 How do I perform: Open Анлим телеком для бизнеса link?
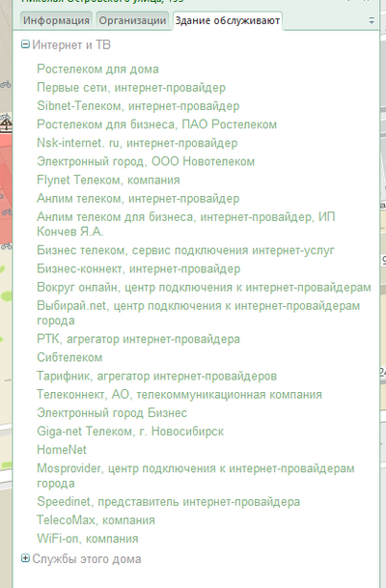(x=186, y=224)
